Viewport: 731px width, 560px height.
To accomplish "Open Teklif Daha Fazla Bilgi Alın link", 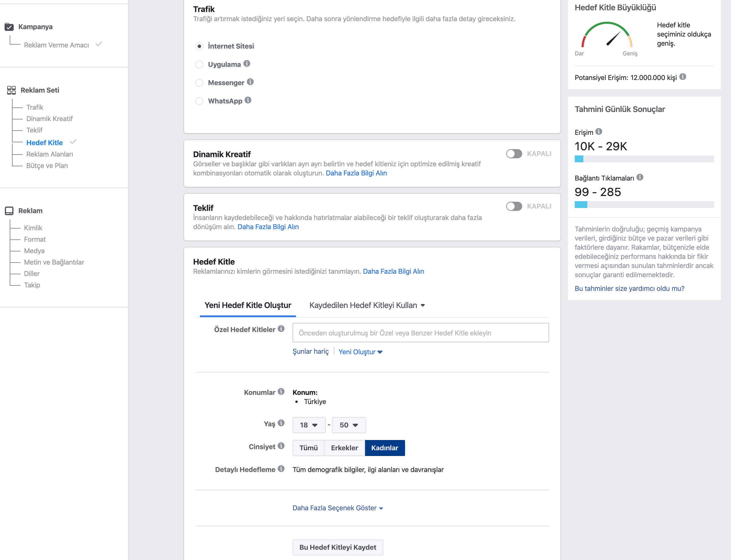I will coord(268,227).
